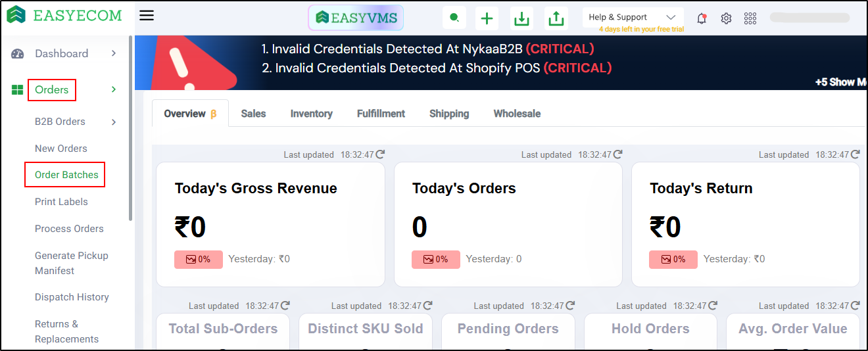
Task: Refresh the Hold Orders card
Action: [x=713, y=306]
